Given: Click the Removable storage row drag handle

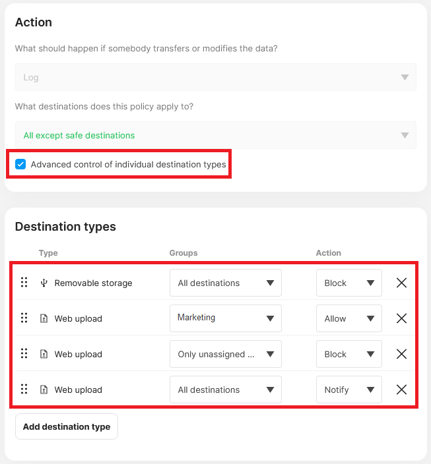Looking at the screenshot, I should pos(24,282).
